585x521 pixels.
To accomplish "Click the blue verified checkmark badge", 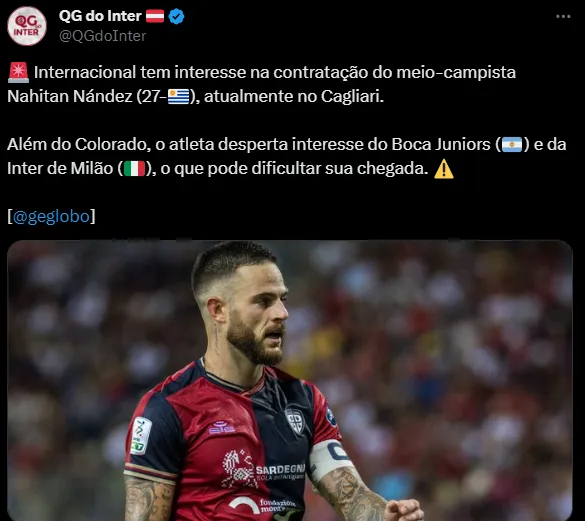I will 176,16.
